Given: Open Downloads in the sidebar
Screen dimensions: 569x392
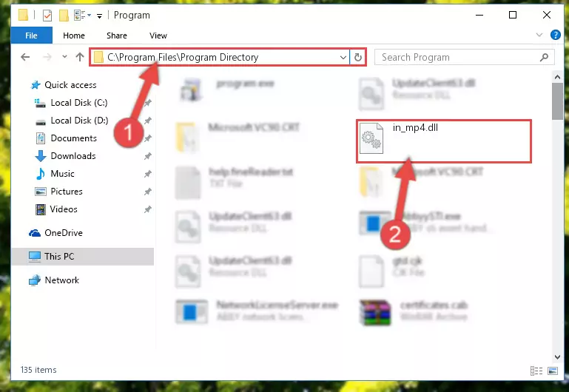Looking at the screenshot, I should pyautogui.click(x=73, y=156).
